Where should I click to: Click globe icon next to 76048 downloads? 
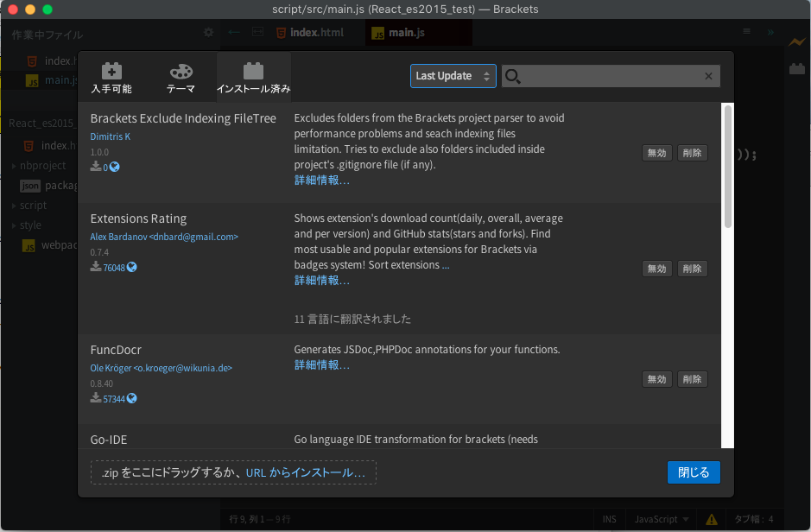click(x=132, y=267)
